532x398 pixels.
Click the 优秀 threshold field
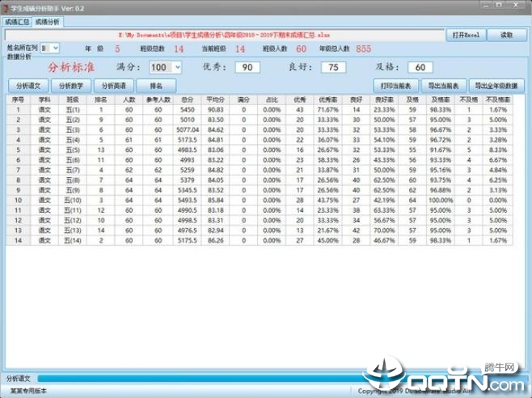point(247,67)
